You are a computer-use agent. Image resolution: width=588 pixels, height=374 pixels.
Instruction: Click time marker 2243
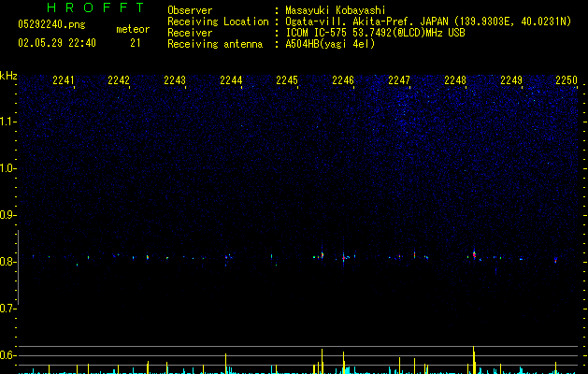[175, 80]
